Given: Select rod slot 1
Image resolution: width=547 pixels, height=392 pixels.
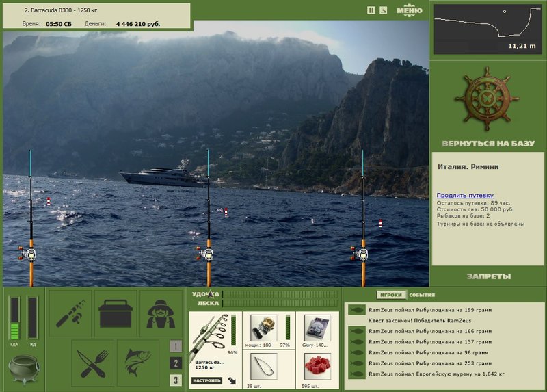Looking at the screenshot, I should click(x=176, y=346).
